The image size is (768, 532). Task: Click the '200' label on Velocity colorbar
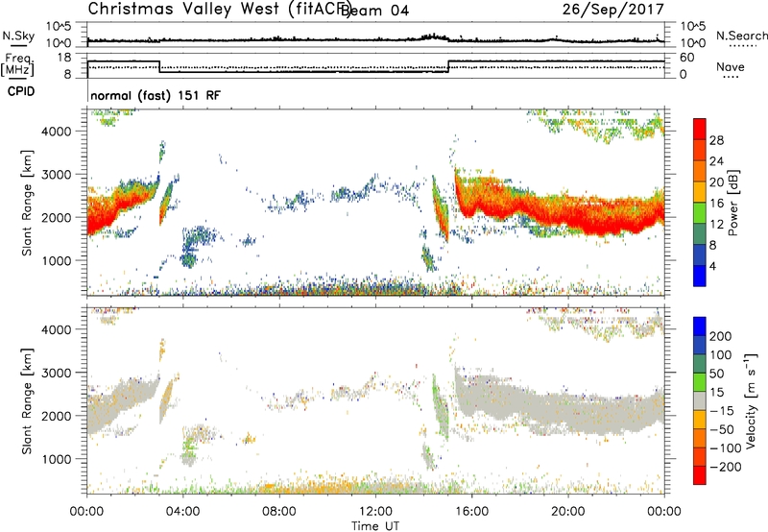pos(721,336)
